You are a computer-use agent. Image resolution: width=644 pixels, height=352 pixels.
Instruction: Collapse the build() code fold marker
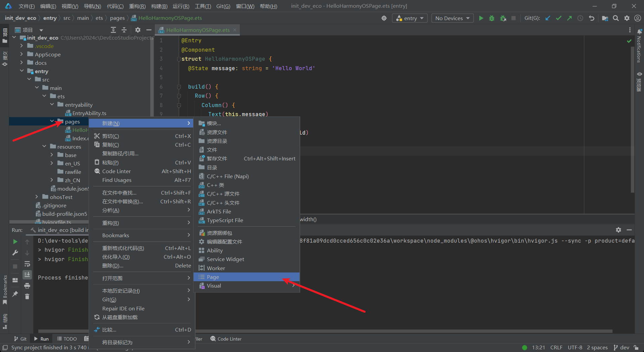[x=179, y=87]
